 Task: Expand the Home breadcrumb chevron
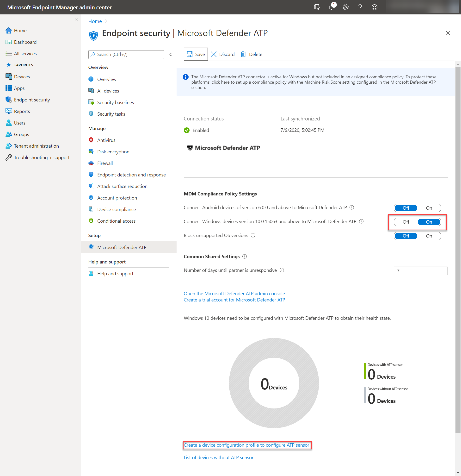[x=106, y=21]
